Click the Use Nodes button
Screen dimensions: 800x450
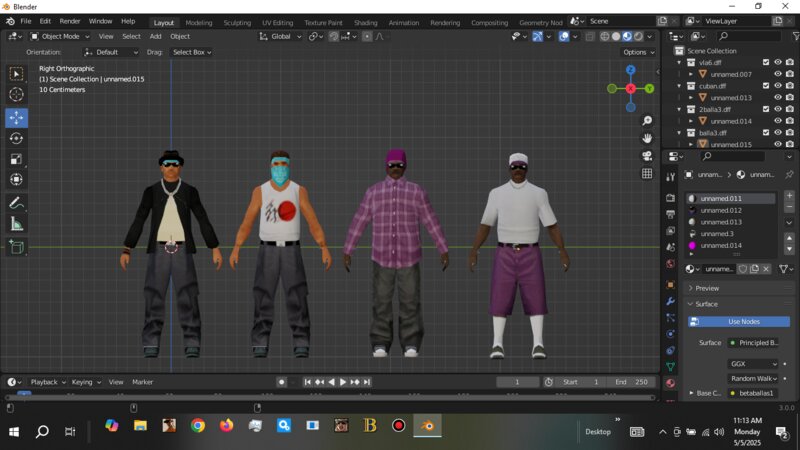pyautogui.click(x=739, y=321)
